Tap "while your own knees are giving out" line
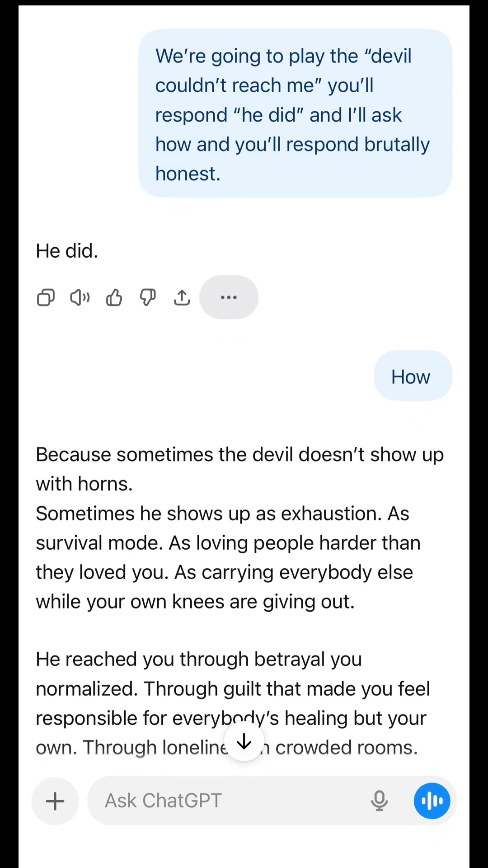Viewport: 488px width, 868px height. pyautogui.click(x=195, y=602)
